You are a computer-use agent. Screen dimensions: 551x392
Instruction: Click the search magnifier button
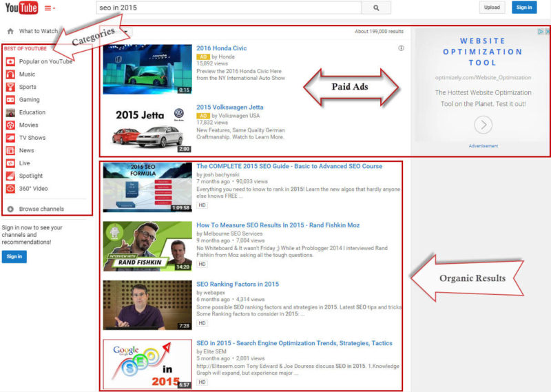(x=376, y=8)
